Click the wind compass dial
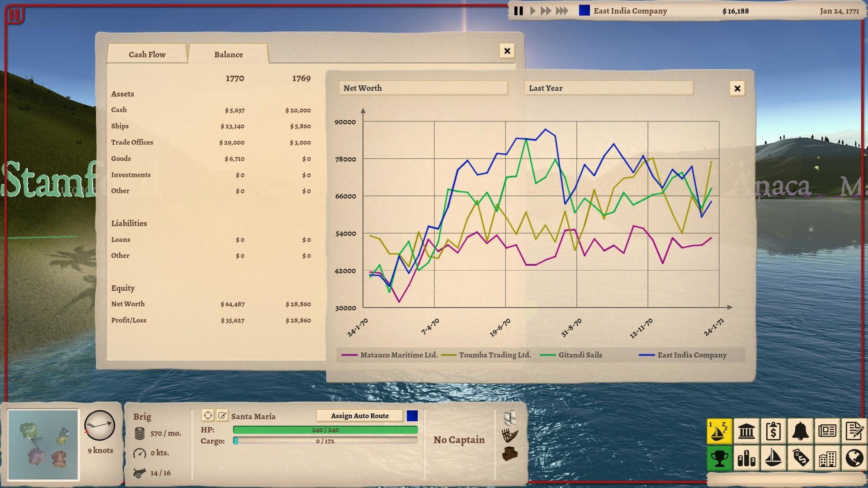Screen dimensions: 868x488 [x=99, y=425]
